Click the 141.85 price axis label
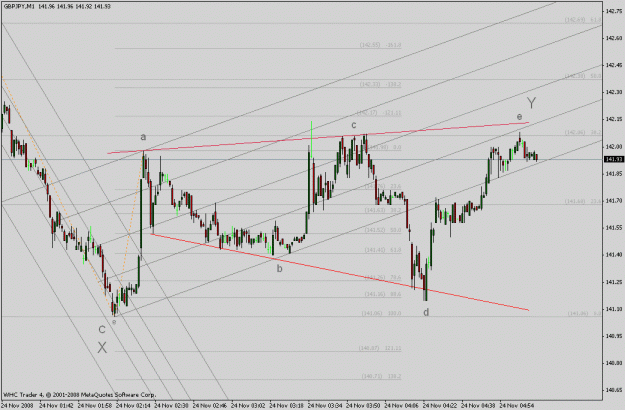 613,174
